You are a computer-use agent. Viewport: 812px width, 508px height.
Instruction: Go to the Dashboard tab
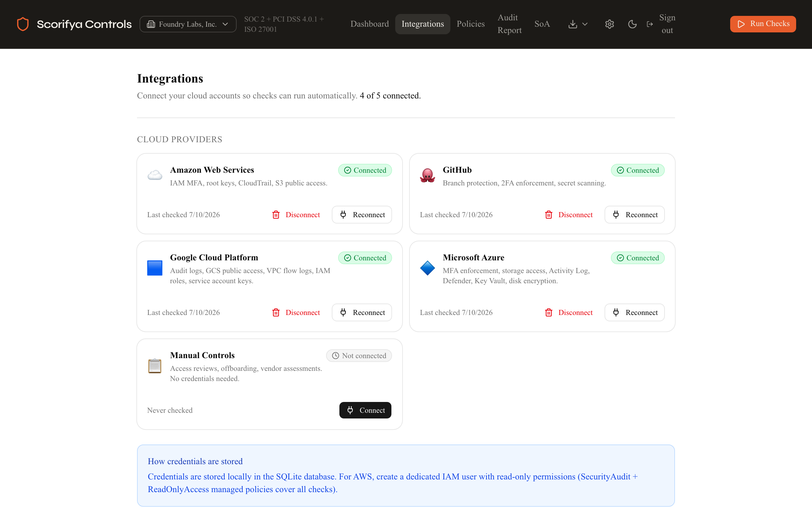[x=370, y=24]
